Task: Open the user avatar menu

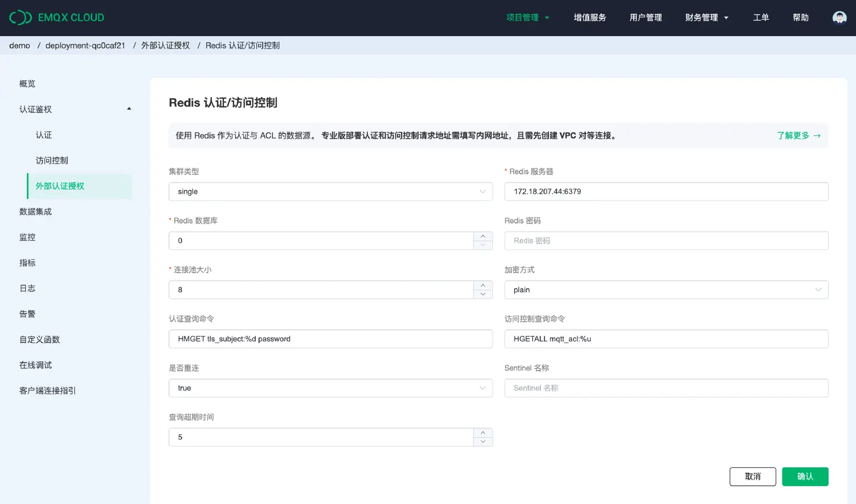Action: 839,17
